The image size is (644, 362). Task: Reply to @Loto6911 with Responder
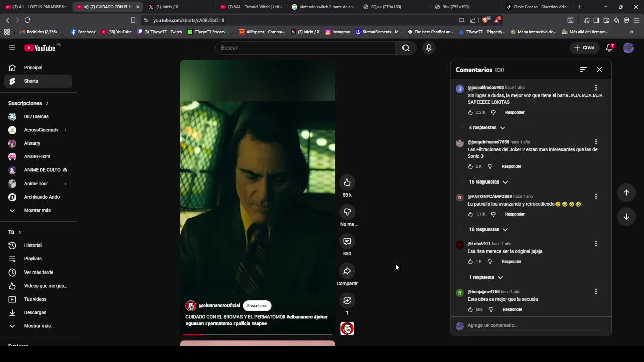pos(511,262)
